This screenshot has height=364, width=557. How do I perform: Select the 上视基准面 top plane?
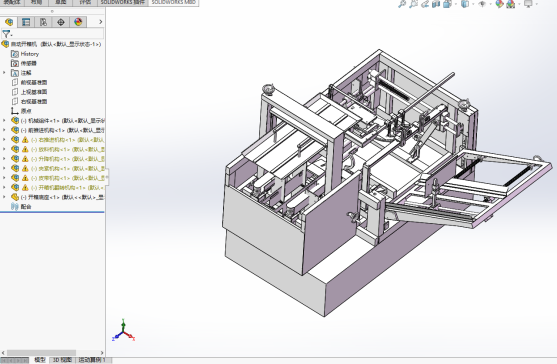click(29, 92)
